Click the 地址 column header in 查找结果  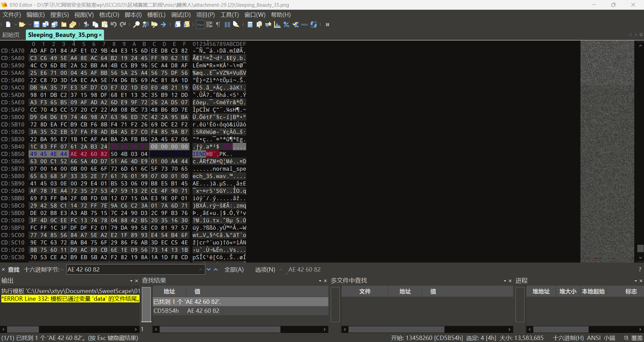pyautogui.click(x=169, y=291)
